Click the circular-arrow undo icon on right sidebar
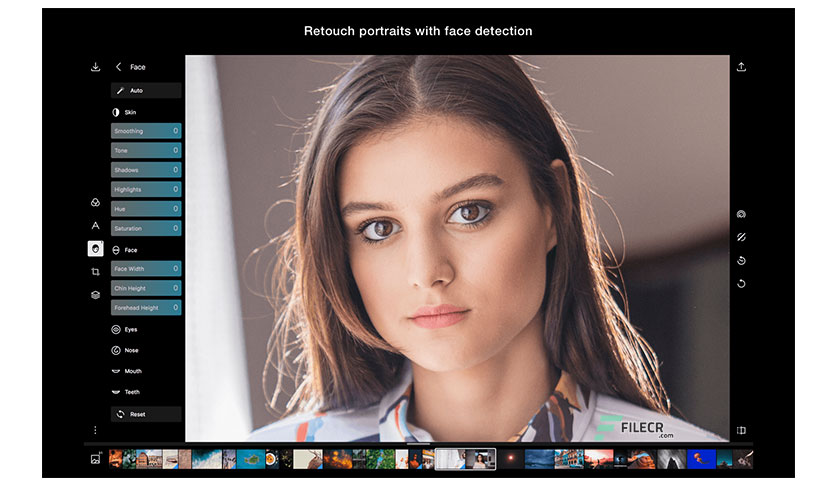836x484 pixels. [741, 284]
